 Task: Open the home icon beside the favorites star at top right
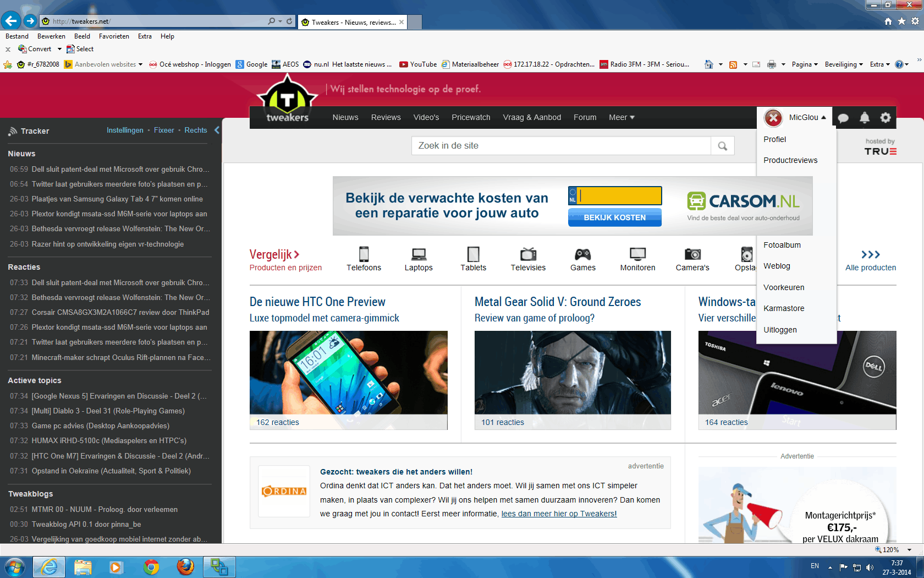pyautogui.click(x=888, y=21)
